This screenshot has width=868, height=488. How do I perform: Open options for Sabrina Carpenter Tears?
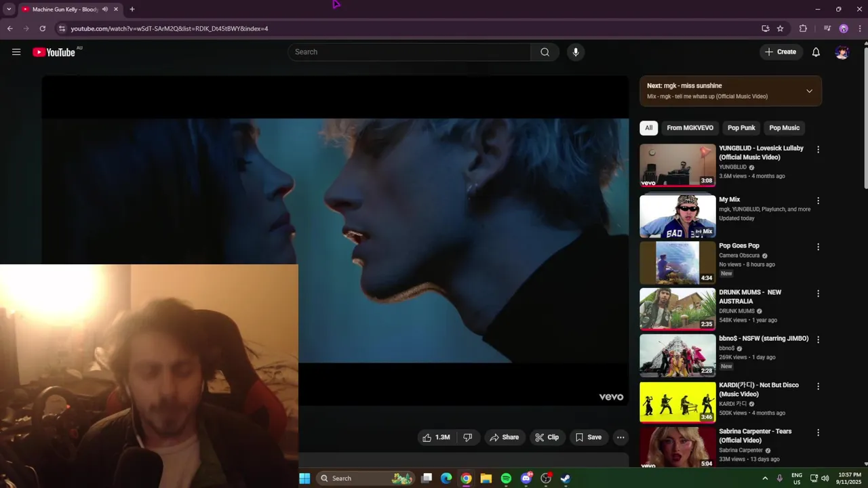(818, 432)
